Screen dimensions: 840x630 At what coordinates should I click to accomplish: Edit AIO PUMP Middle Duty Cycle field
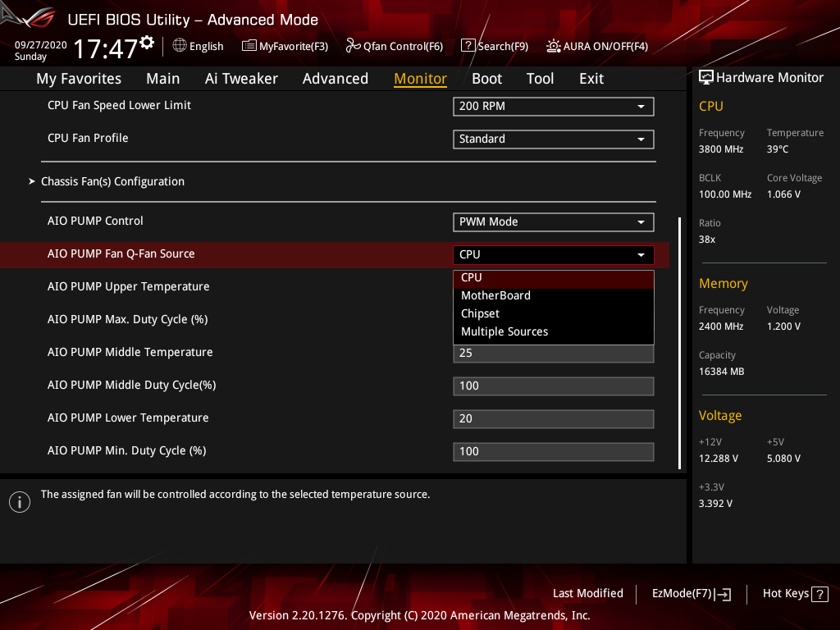pos(554,386)
